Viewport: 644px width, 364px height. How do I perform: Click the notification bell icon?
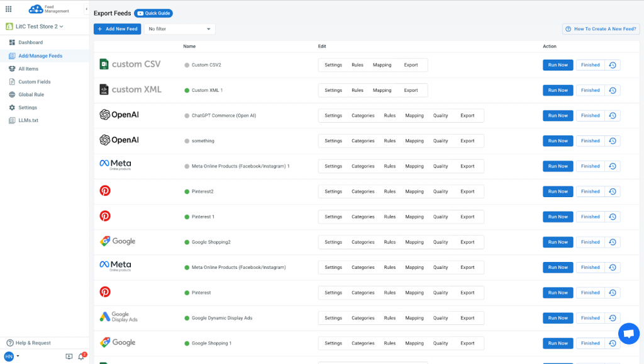(81, 356)
